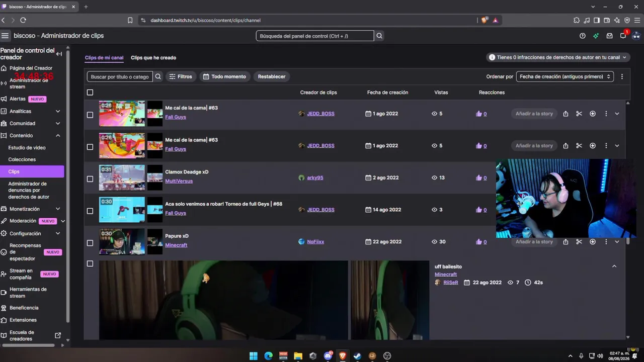Select the Aca solo venimos a robar checkbox

(x=90, y=211)
